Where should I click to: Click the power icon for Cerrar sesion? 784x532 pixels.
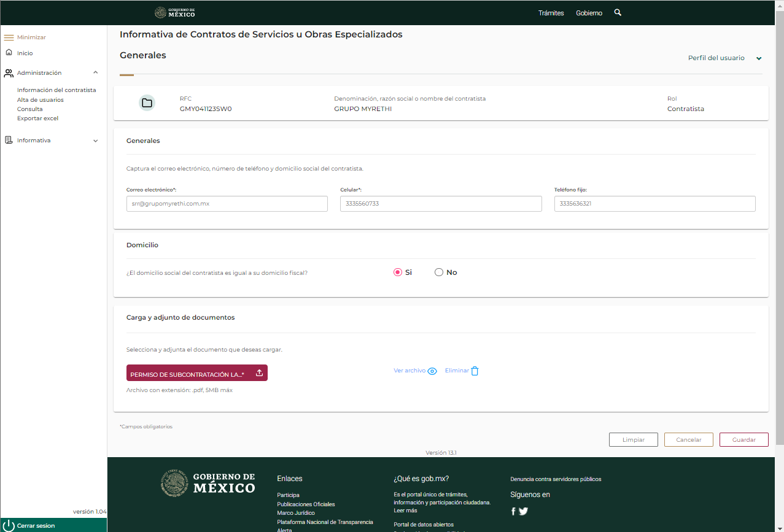tap(9, 525)
